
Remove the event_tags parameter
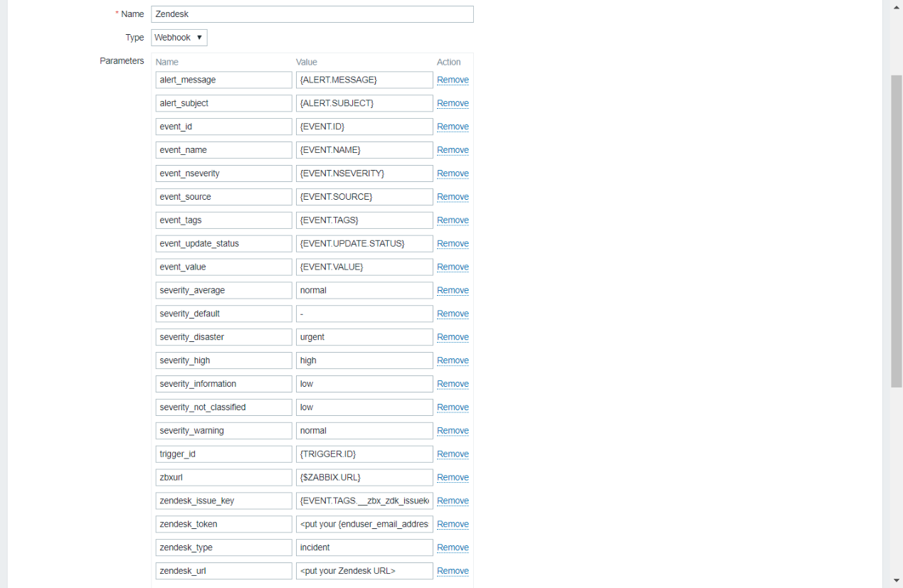[453, 220]
